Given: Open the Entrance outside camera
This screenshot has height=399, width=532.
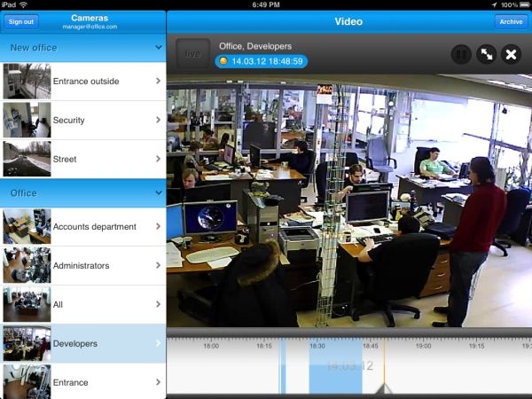Looking at the screenshot, I should 82,81.
